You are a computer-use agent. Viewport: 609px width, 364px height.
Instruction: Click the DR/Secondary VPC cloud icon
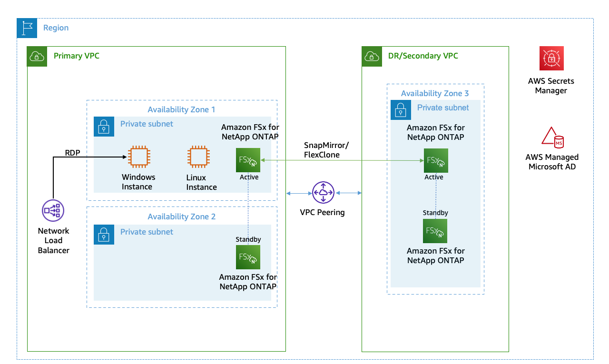pyautogui.click(x=372, y=56)
